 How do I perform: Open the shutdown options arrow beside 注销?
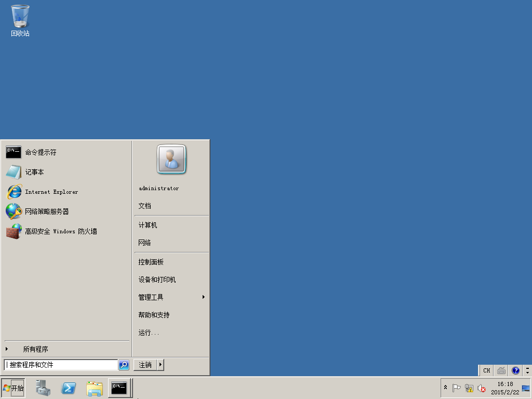(x=160, y=365)
